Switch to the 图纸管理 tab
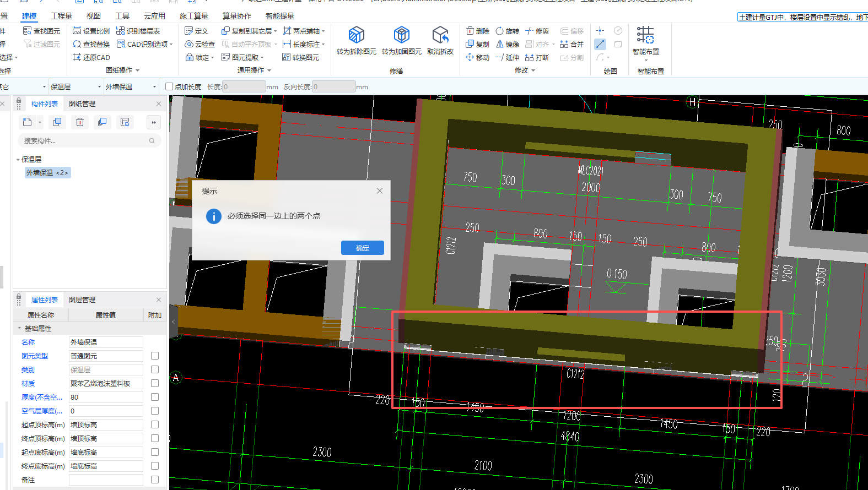Viewport: 868px width, 490px height. coord(82,104)
